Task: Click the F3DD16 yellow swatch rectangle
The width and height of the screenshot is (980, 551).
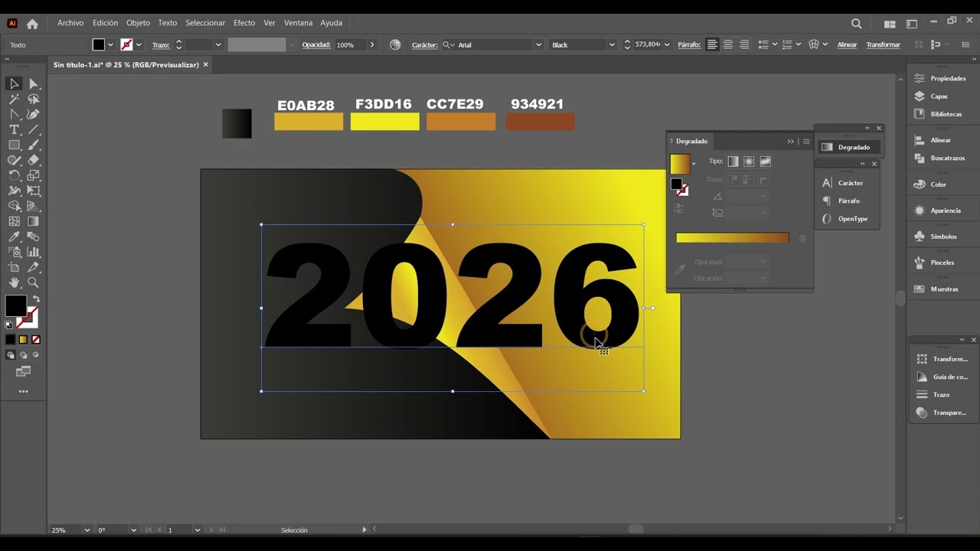Action: 384,122
